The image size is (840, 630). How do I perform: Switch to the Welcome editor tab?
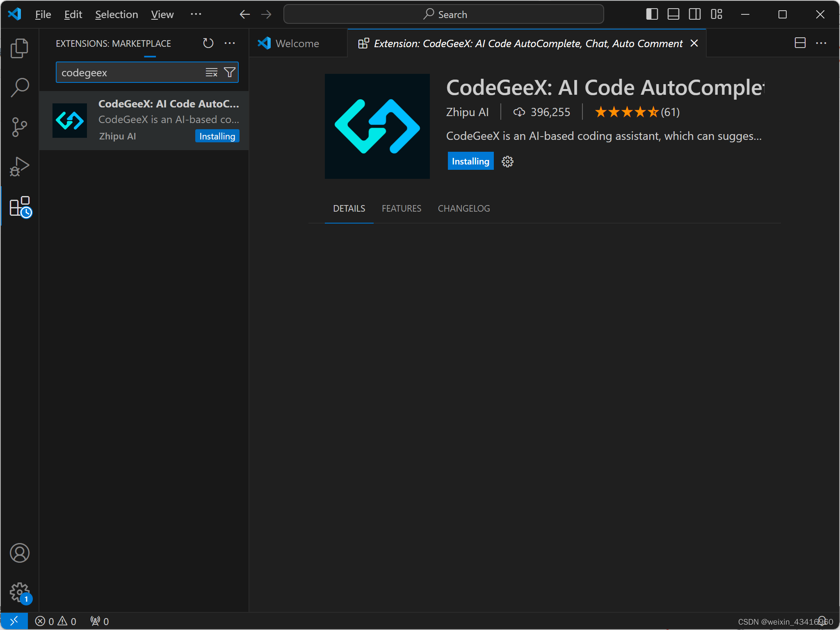[298, 43]
